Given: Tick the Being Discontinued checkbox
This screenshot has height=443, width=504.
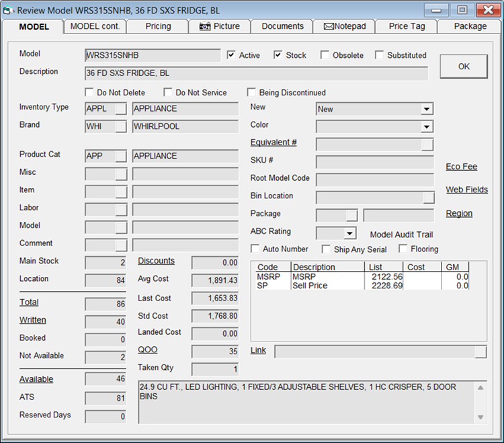Looking at the screenshot, I should [x=252, y=93].
